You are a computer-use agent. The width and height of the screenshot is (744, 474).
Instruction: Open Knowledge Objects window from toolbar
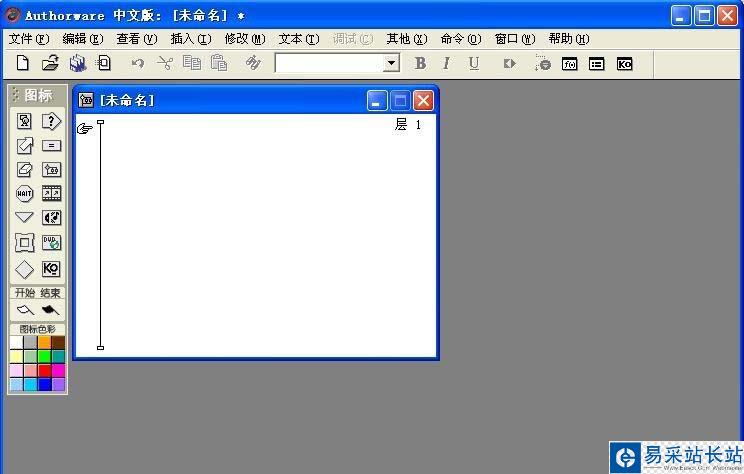pos(624,64)
